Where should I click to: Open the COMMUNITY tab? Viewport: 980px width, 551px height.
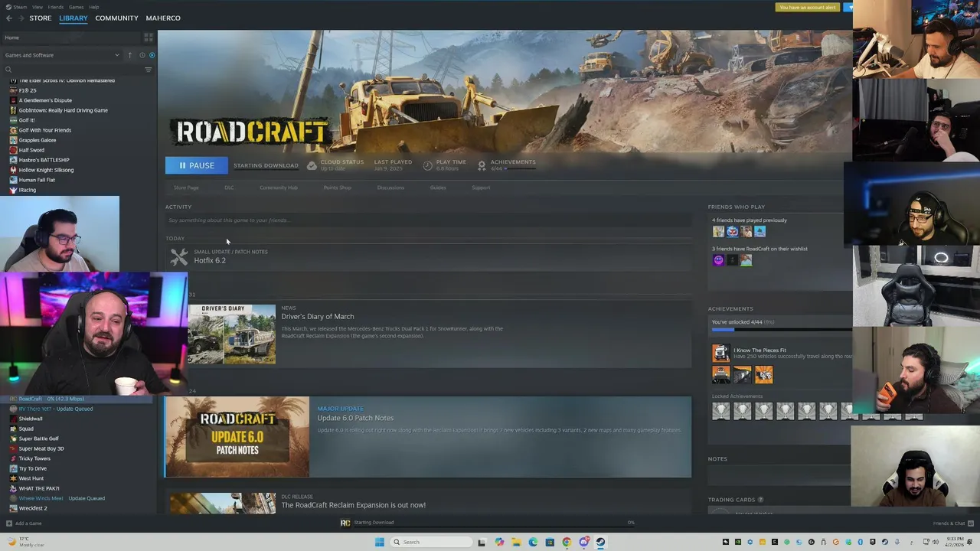pyautogui.click(x=116, y=18)
